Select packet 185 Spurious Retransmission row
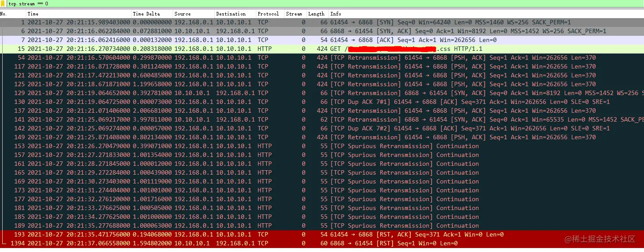 [x=322, y=217]
